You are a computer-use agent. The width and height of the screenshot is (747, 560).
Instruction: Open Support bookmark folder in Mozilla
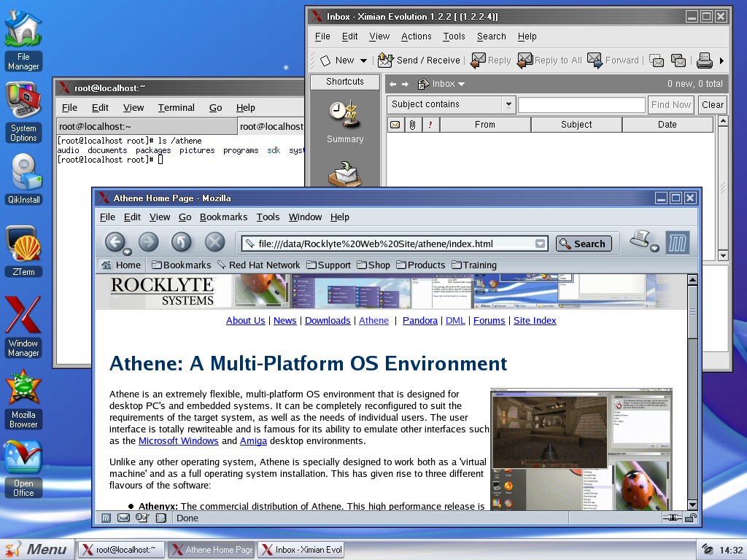point(329,265)
